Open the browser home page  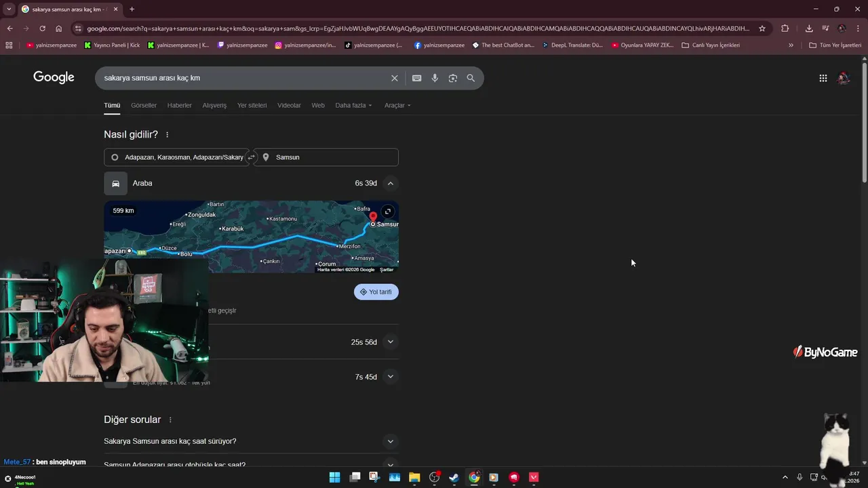tap(58, 28)
